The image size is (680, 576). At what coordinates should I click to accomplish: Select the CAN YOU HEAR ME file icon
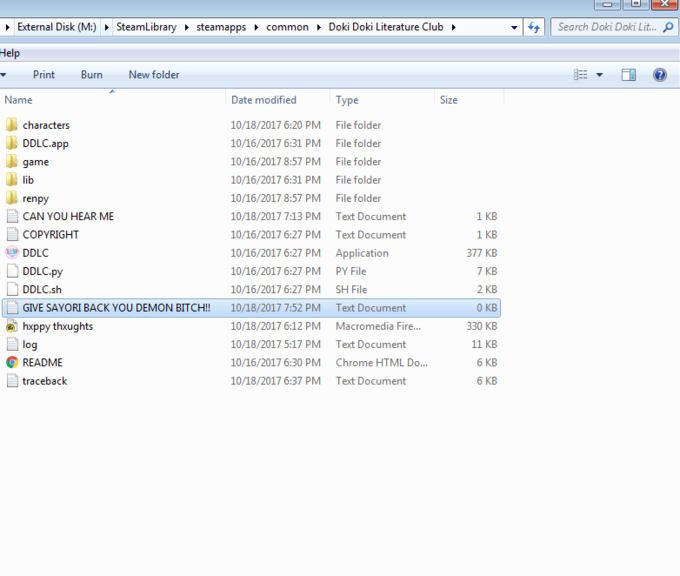click(x=13, y=216)
